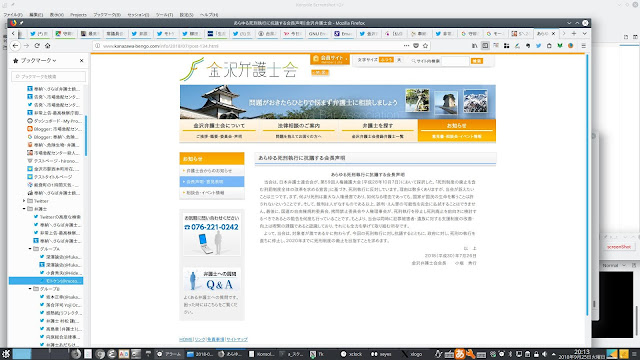Viewport: 640px width, 360px height.
Task: Open 金沢弁護士会について navigation tab
Action: [219, 130]
